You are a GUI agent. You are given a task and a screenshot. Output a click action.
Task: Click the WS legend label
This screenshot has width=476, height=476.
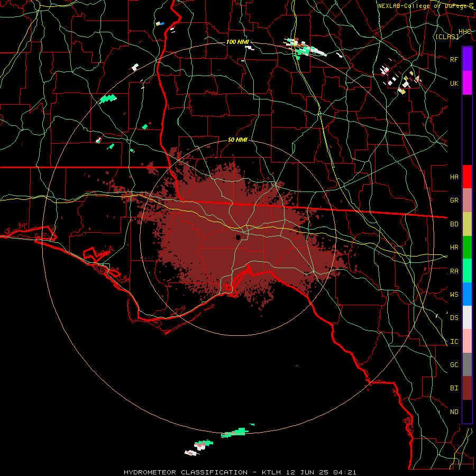(x=454, y=294)
